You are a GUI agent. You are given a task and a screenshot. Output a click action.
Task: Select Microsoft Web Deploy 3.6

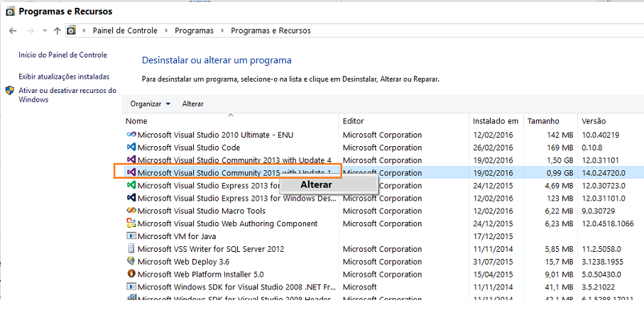coord(183,262)
